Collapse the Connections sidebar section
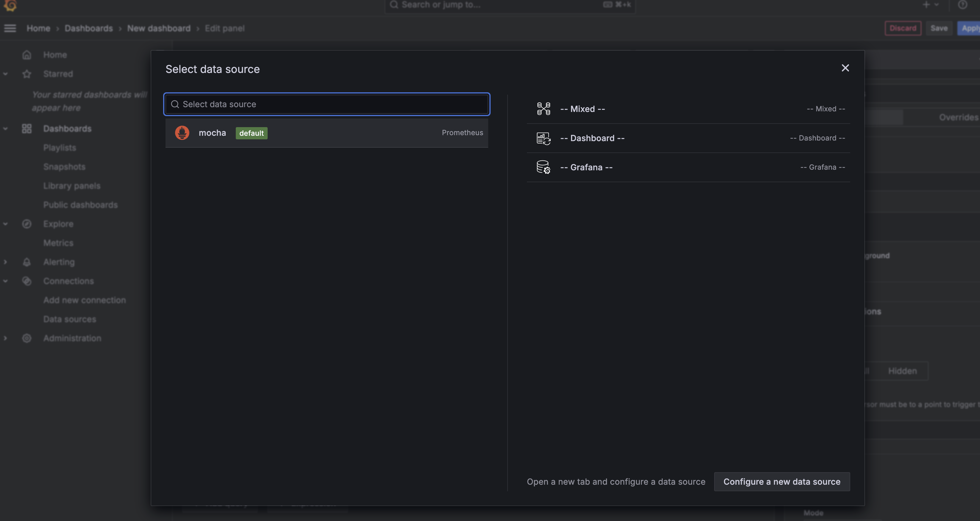980x521 pixels. click(5, 281)
